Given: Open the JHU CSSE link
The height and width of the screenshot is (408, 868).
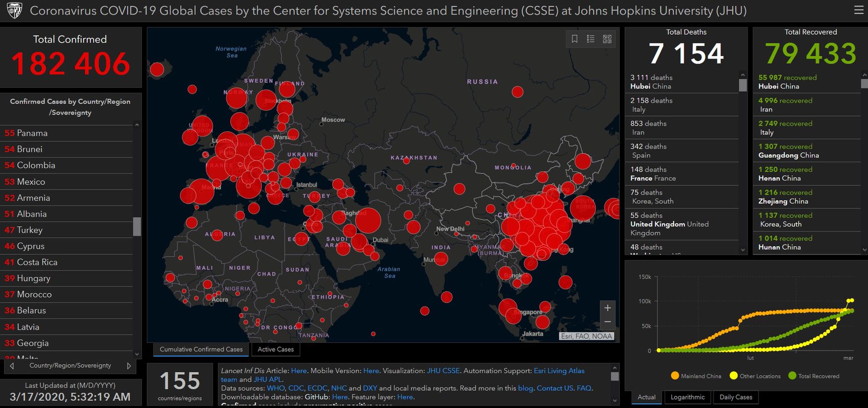Looking at the screenshot, I should tap(443, 371).
